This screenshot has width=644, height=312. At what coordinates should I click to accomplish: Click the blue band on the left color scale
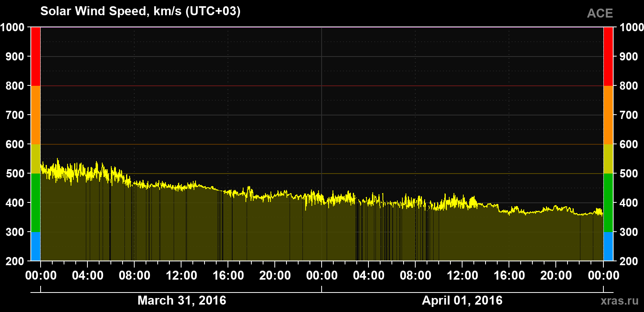pos(36,246)
